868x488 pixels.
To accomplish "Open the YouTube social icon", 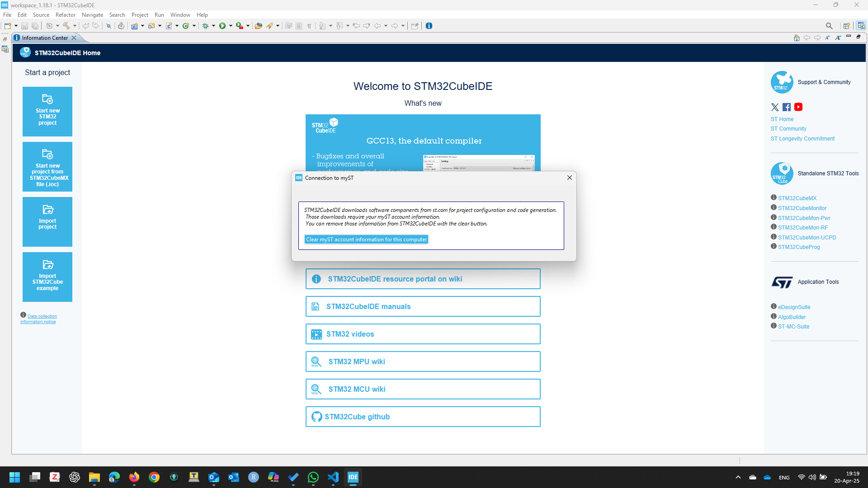I will pyautogui.click(x=798, y=107).
